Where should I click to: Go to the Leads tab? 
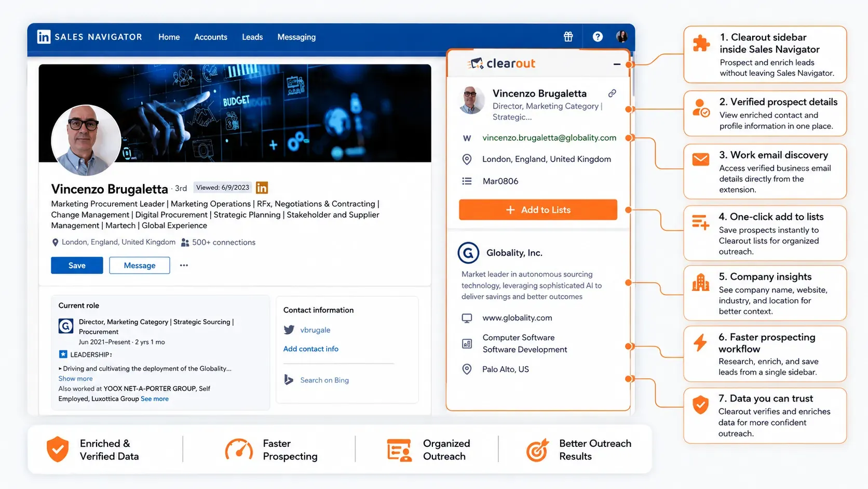tap(252, 37)
